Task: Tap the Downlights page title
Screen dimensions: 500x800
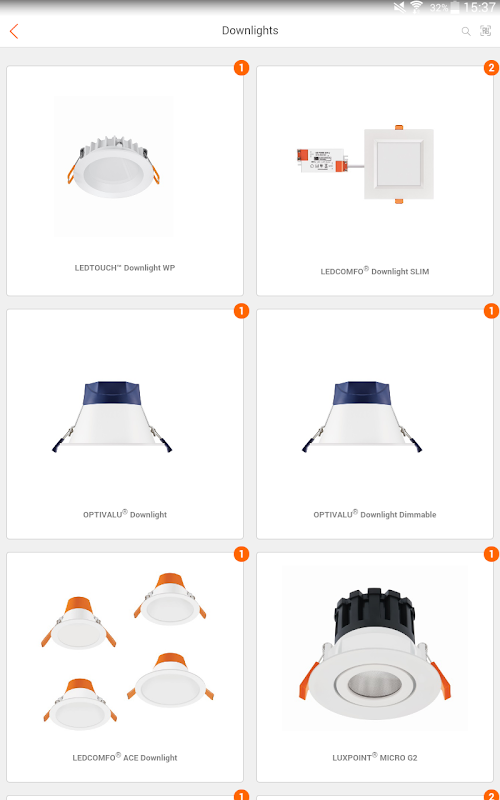Action: 250,31
